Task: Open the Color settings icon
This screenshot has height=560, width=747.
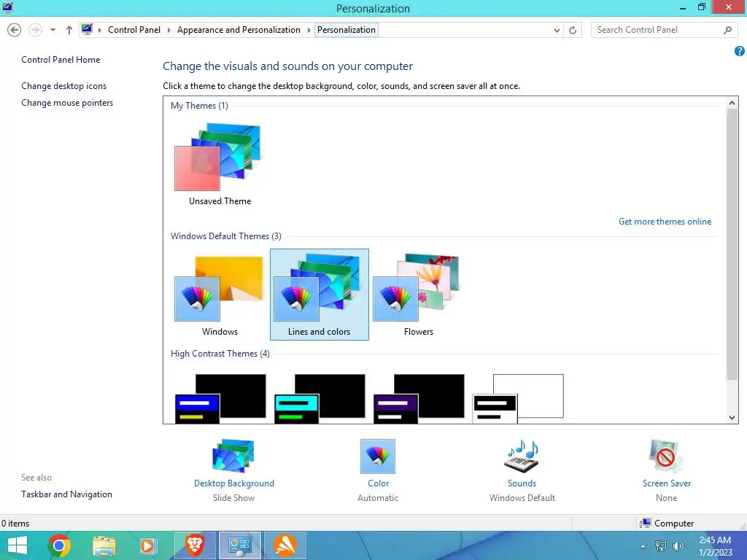Action: pyautogui.click(x=378, y=456)
